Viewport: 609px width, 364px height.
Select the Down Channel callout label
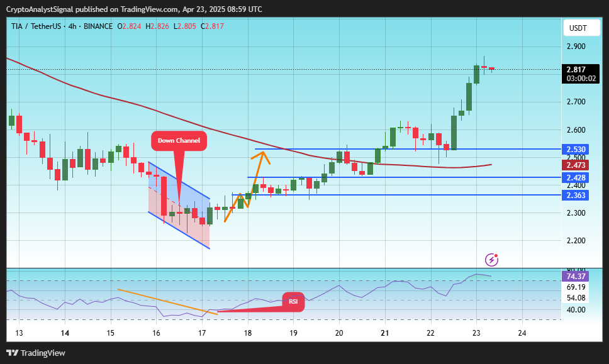tap(179, 140)
